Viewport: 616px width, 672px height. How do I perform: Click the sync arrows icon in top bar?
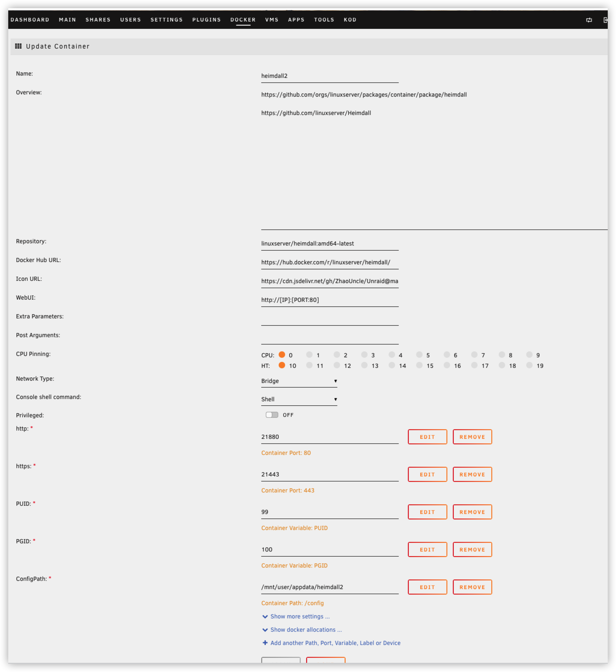(x=589, y=20)
